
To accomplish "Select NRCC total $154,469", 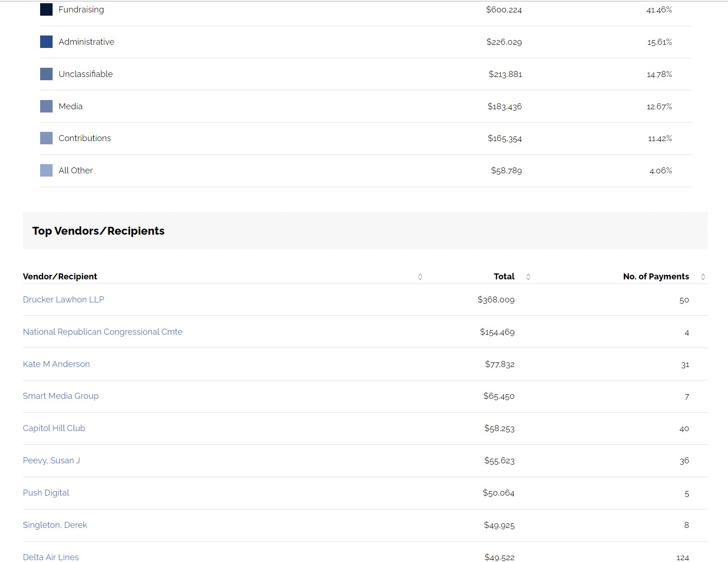I will click(497, 332).
